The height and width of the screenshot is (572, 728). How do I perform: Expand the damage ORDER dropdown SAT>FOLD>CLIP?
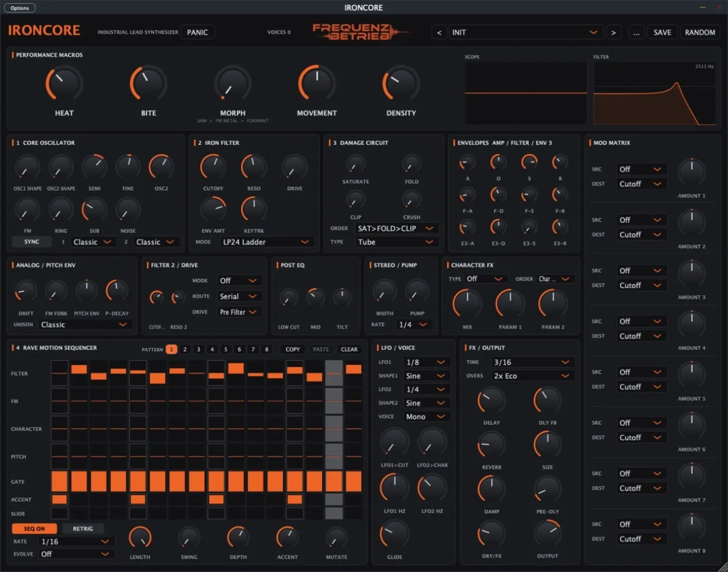[x=397, y=227]
